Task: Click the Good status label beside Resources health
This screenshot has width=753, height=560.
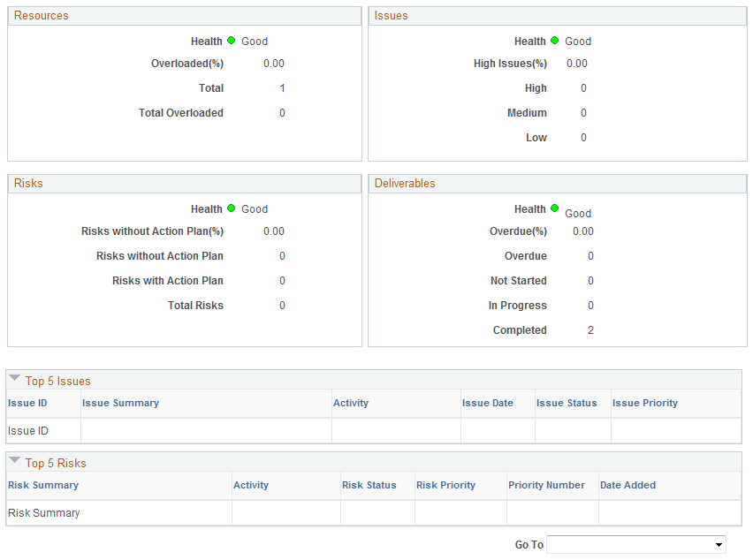Action: click(254, 41)
